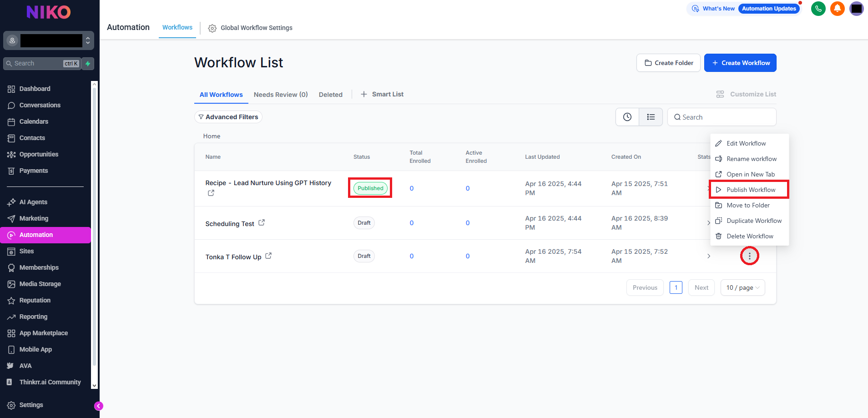Switch to the Workflows tab

177,27
